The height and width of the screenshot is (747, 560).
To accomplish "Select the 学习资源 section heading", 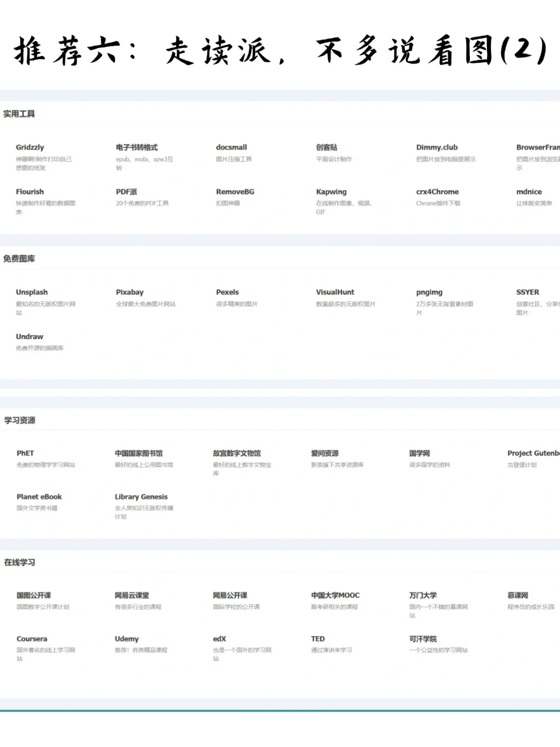I will tap(20, 420).
